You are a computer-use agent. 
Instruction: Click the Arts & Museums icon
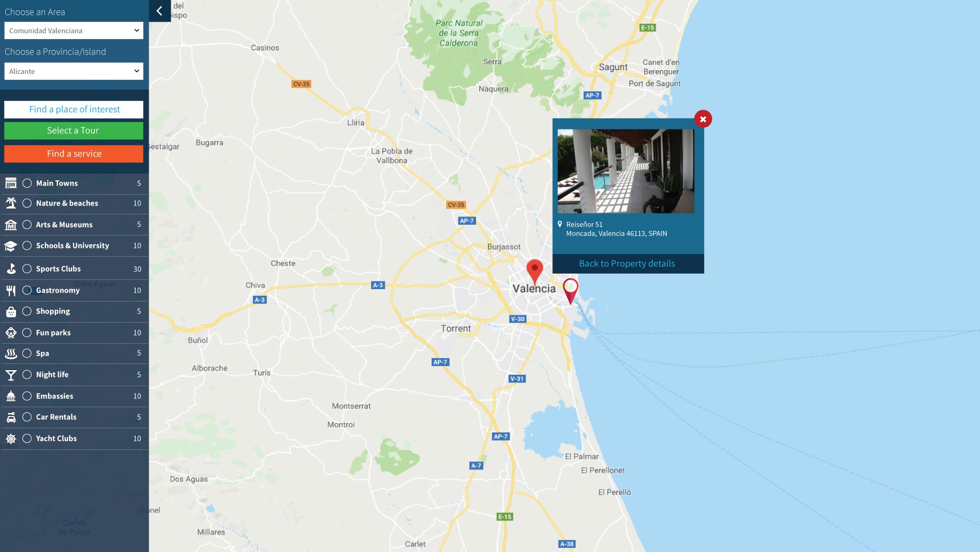11,225
